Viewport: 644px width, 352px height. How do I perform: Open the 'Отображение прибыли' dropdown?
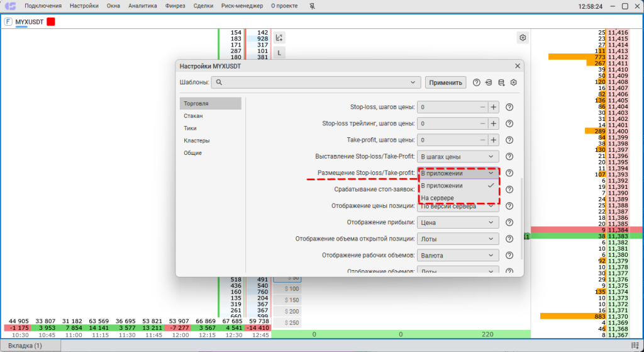click(458, 222)
